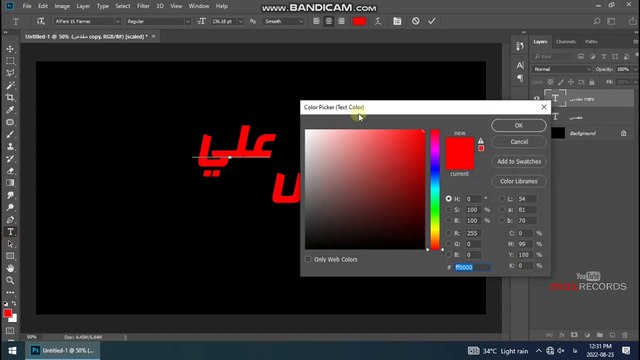This screenshot has width=640, height=360.
Task: Open the font size dropdown
Action: point(240,21)
